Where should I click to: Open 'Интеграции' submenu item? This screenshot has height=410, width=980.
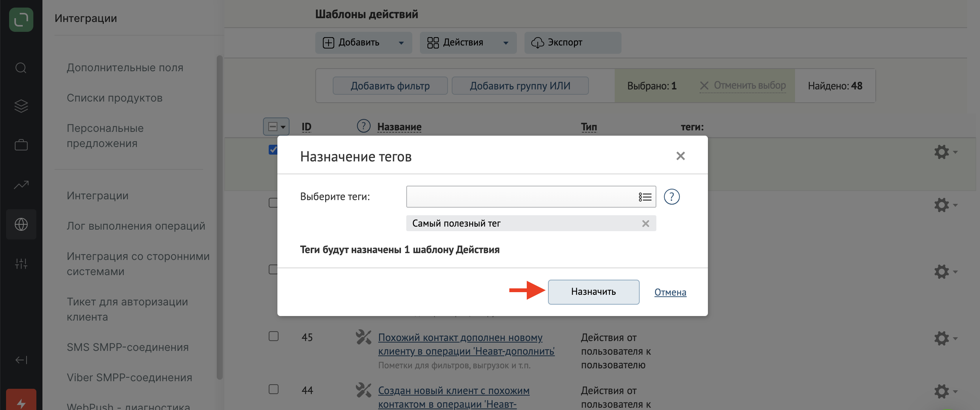tap(97, 196)
